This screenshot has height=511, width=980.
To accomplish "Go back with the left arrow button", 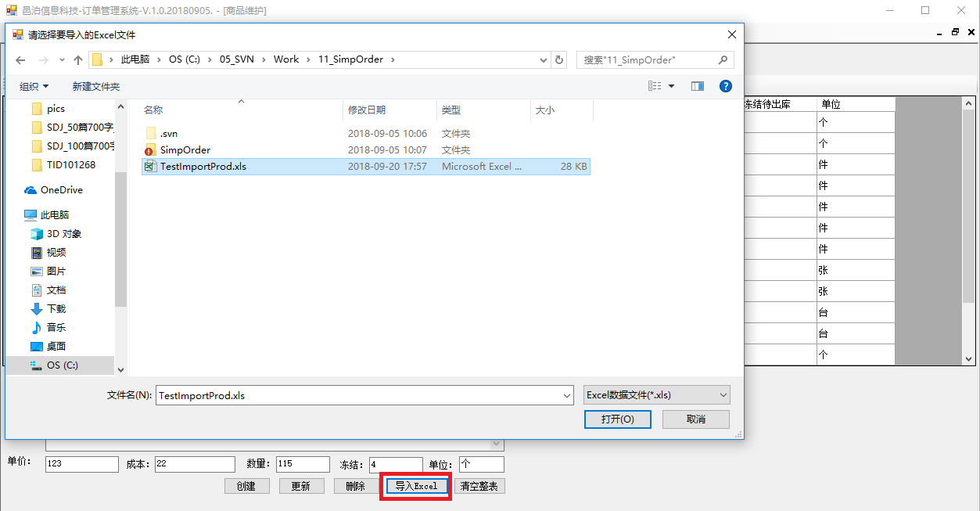I will [x=21, y=60].
